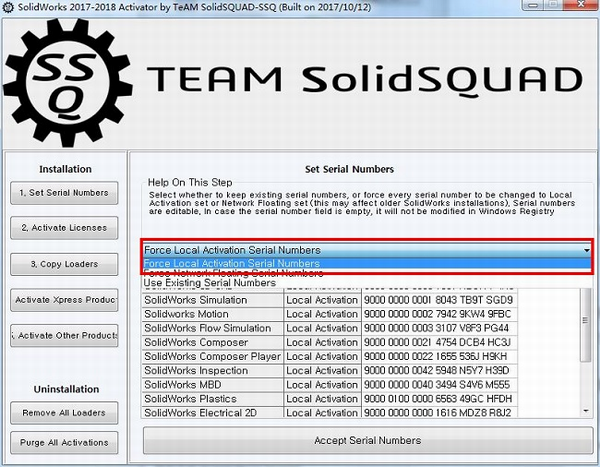Select the 'SolidWorks Composer Player' product cell
This screenshot has height=467, width=600.
(x=213, y=357)
